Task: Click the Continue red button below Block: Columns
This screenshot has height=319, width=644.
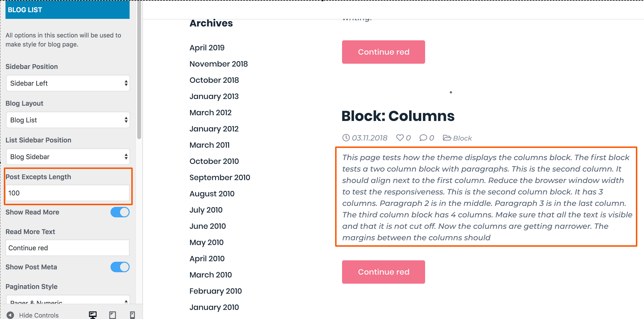Action: tap(384, 272)
